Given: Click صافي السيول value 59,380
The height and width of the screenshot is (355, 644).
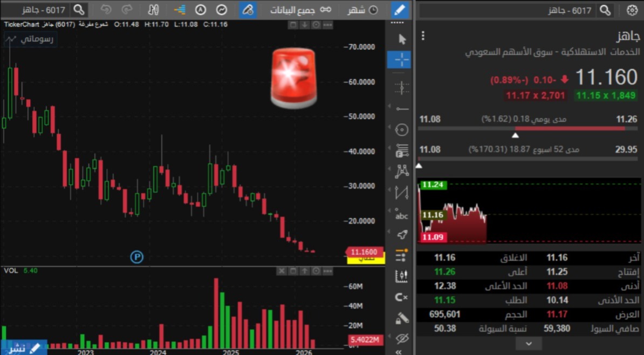Looking at the screenshot, I should coord(557,328).
